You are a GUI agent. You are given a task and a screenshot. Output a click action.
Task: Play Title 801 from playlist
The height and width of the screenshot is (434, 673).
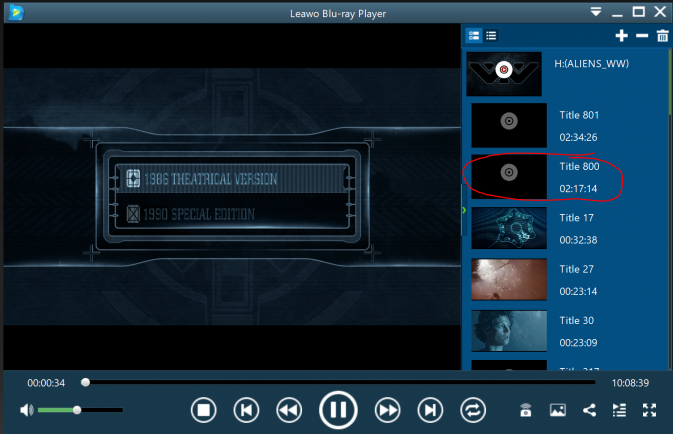pos(579,115)
